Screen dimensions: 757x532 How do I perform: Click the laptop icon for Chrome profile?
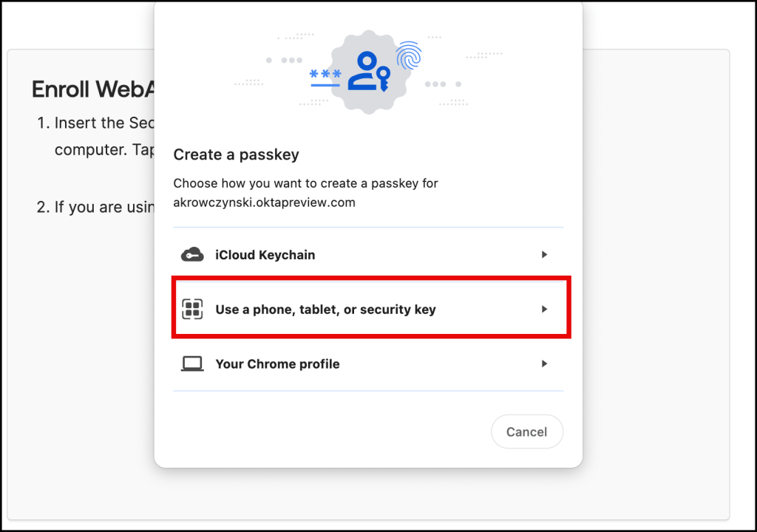click(x=192, y=364)
